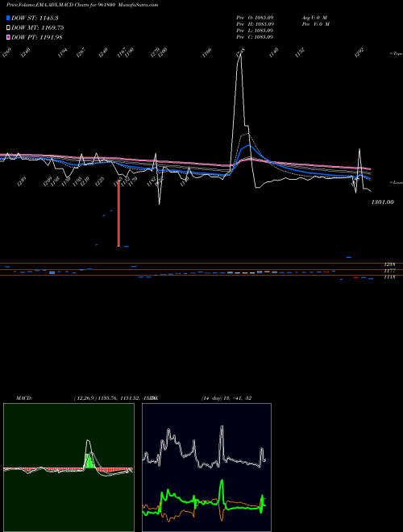Click the 'Avg V: 0 M' volume text

(314, 17)
